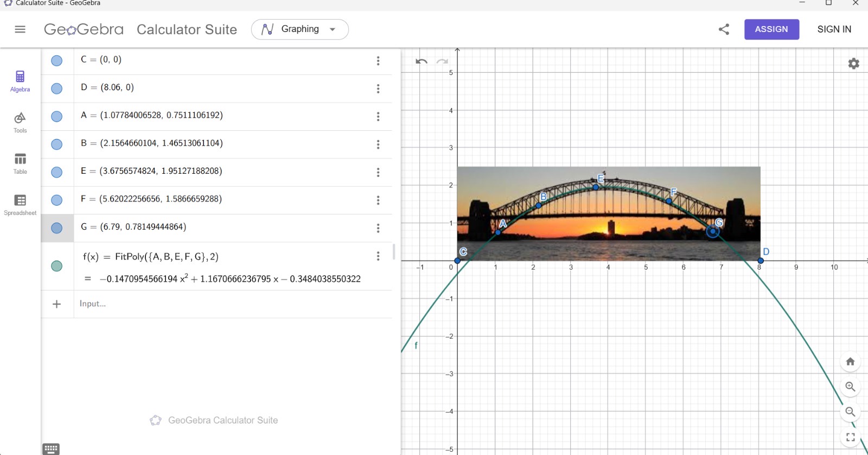Open graphics view settings gear
Image resolution: width=868 pixels, height=455 pixels.
pos(853,64)
